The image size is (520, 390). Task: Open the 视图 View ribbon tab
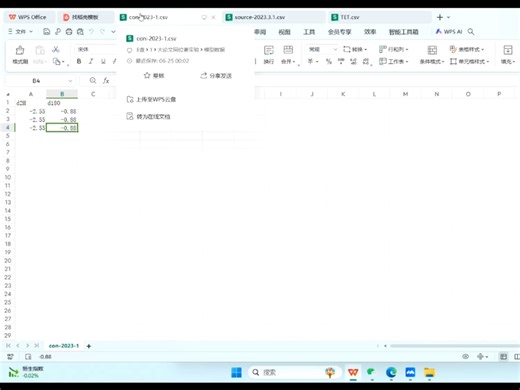click(284, 32)
